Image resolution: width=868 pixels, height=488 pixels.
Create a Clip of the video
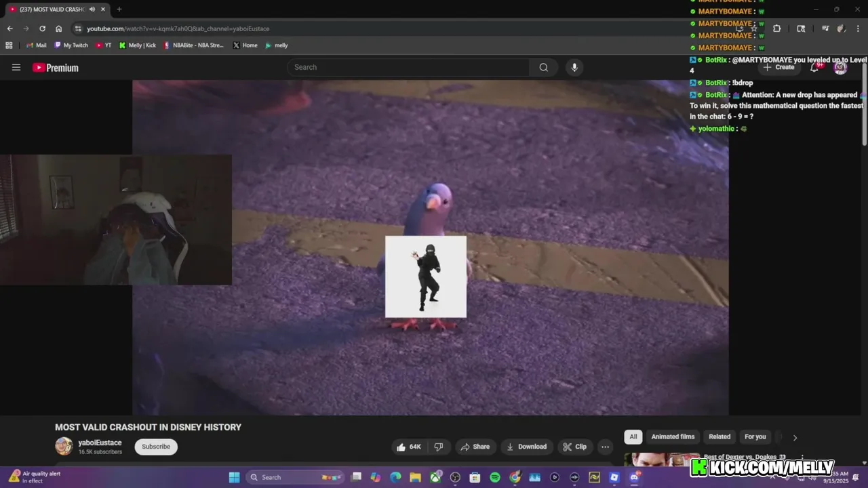574,447
